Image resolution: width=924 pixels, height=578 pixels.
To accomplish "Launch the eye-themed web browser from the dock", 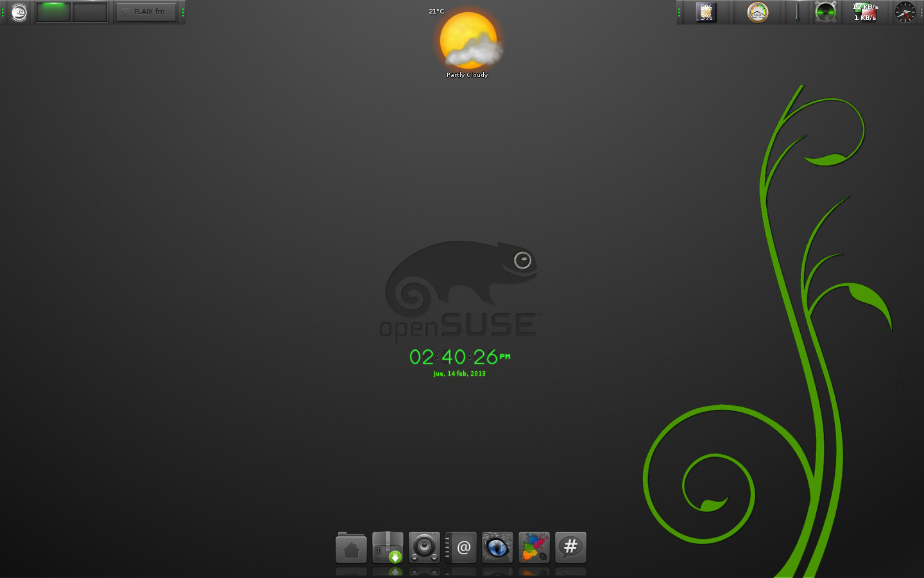I will click(x=497, y=547).
